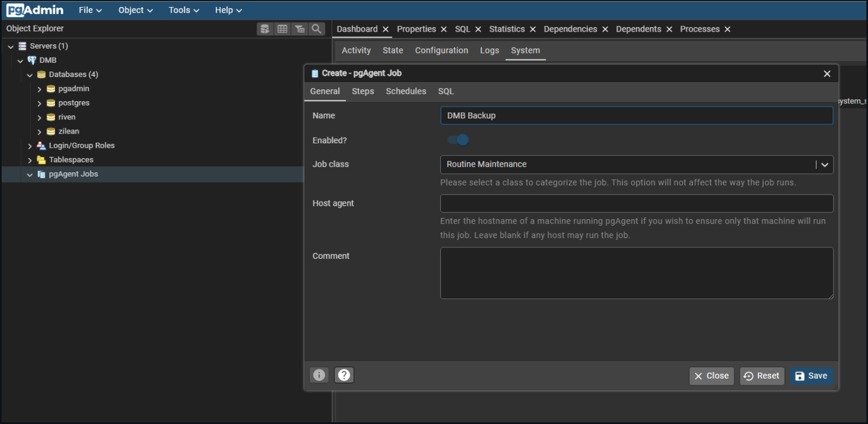Open Search Objects magnifier icon

coord(316,29)
